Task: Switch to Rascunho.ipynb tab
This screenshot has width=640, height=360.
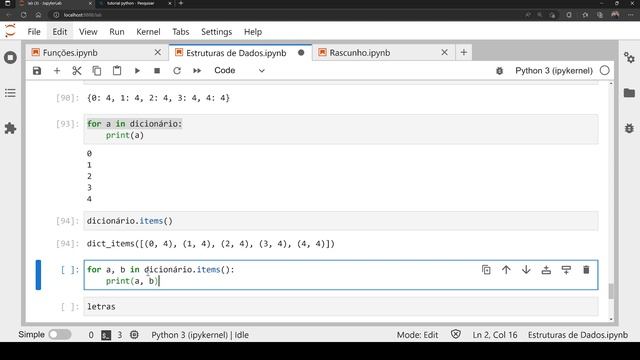Action: tap(384, 53)
